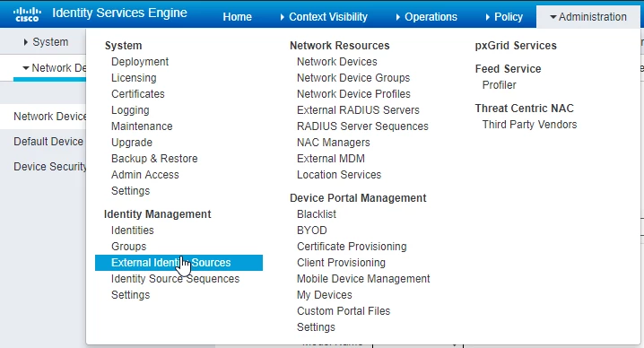
Task: Select Network Device Groups
Action: click(353, 78)
